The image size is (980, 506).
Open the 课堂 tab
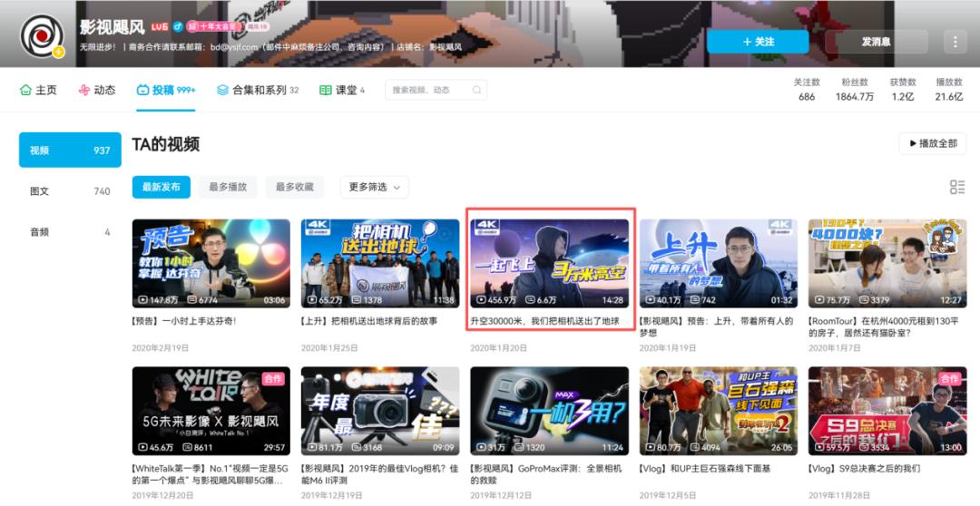coord(342,90)
